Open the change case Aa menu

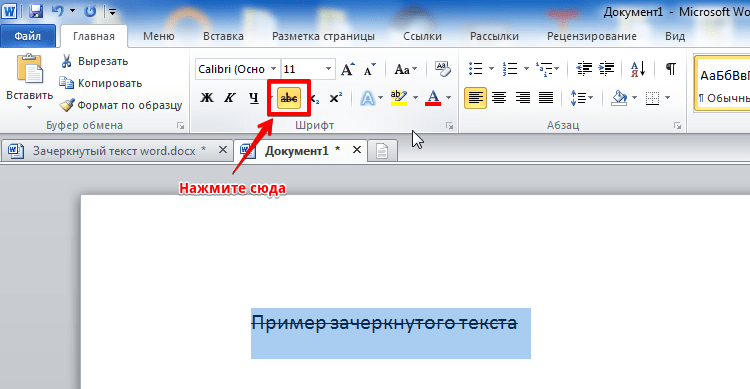click(406, 70)
